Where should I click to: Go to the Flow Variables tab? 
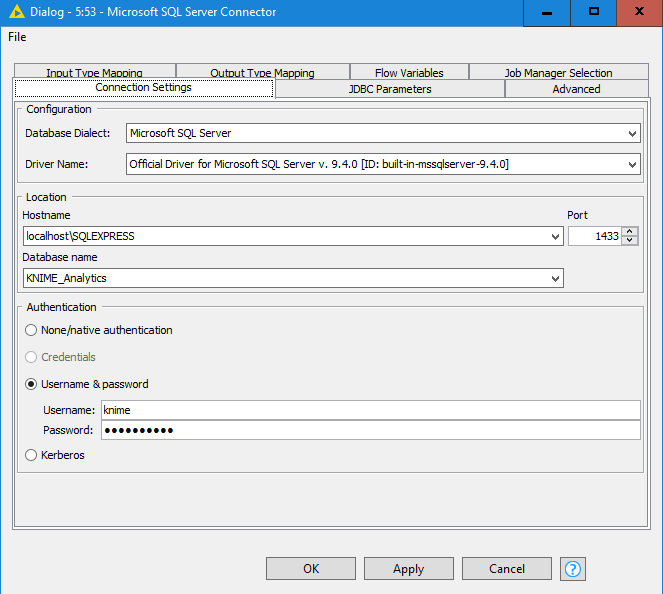pos(408,72)
